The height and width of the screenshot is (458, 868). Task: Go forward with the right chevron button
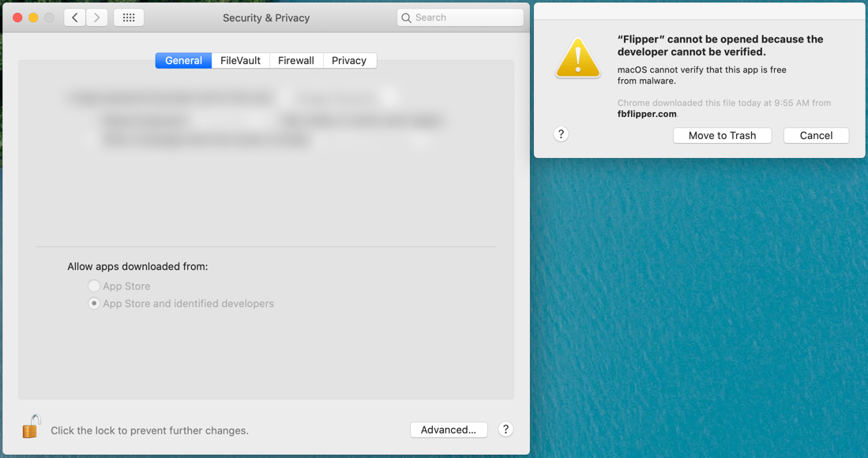(97, 17)
